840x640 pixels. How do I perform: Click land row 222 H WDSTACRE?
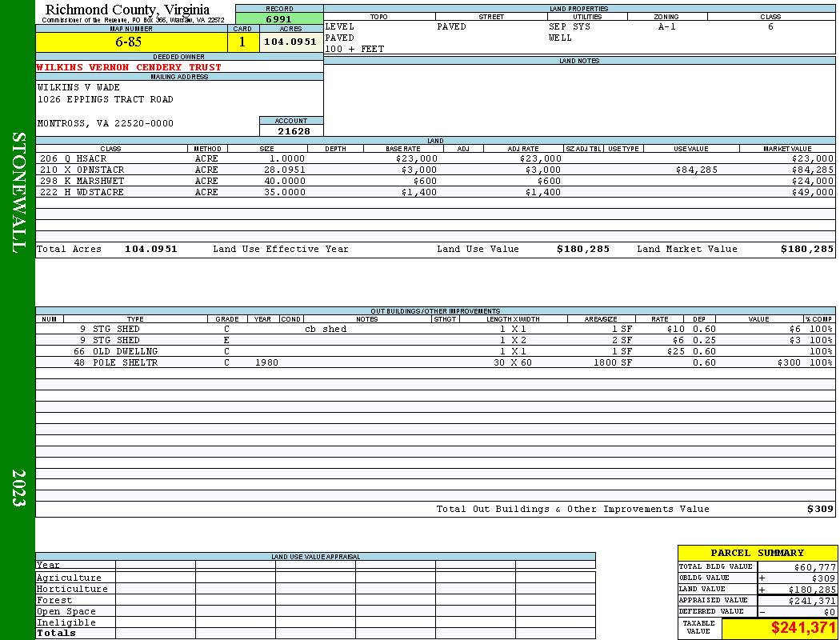pyautogui.click(x=435, y=192)
